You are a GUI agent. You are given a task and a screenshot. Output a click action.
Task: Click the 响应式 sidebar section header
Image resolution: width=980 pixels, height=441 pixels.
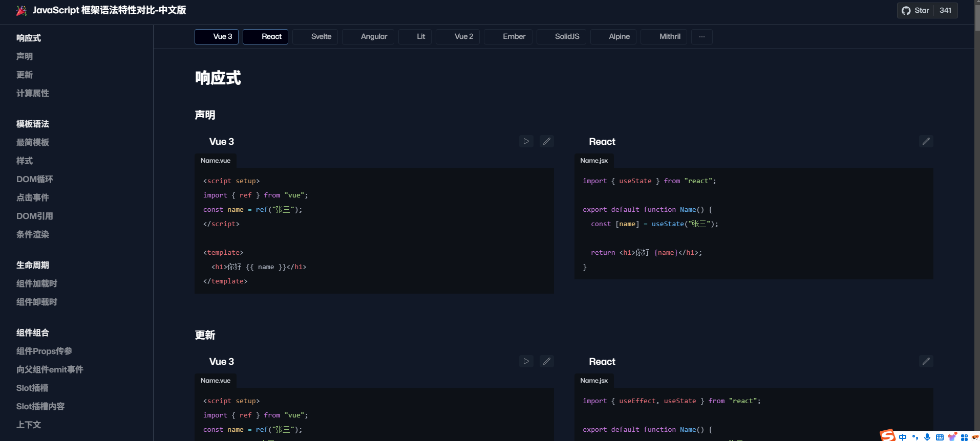[x=29, y=38]
